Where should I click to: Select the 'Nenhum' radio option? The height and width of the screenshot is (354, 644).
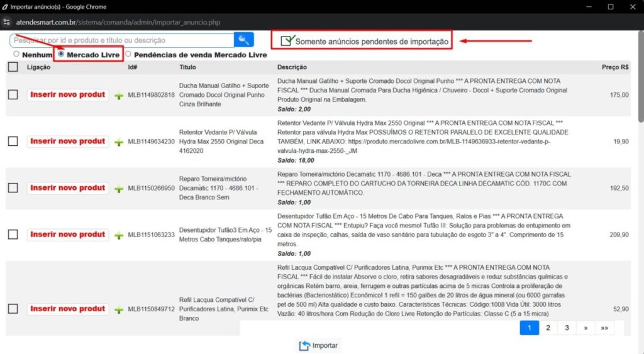(x=16, y=54)
